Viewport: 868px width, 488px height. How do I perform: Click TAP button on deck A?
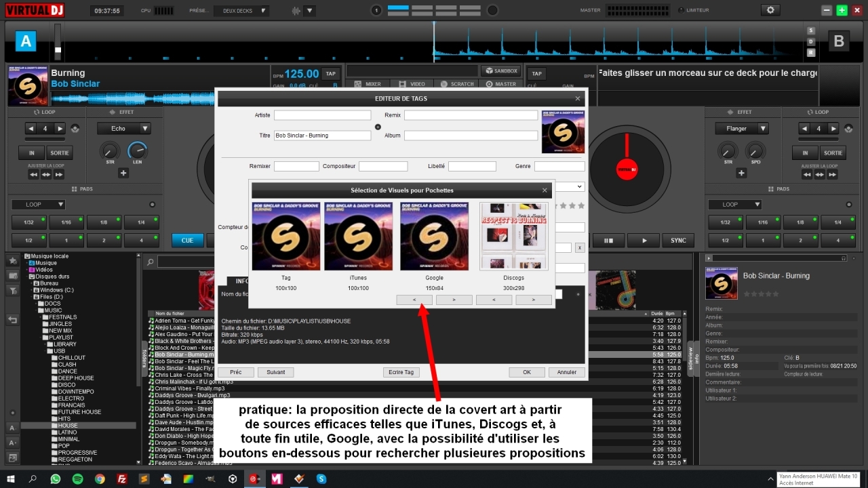click(x=330, y=74)
